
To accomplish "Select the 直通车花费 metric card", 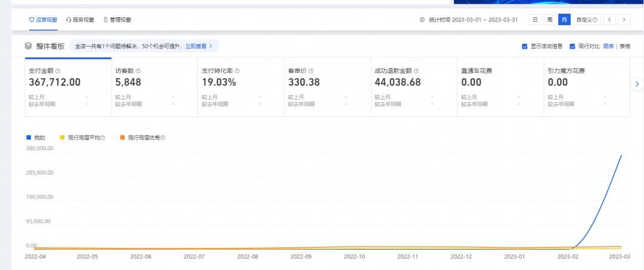I will tap(500, 86).
